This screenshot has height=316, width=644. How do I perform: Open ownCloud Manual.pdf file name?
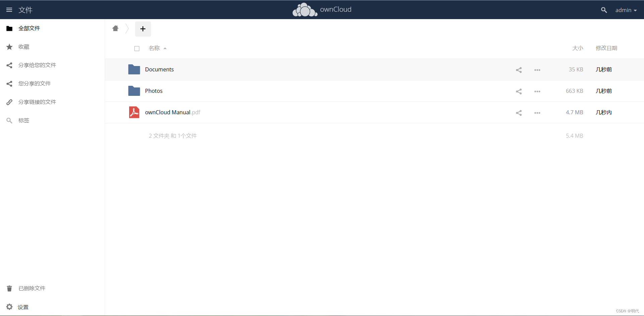click(172, 112)
